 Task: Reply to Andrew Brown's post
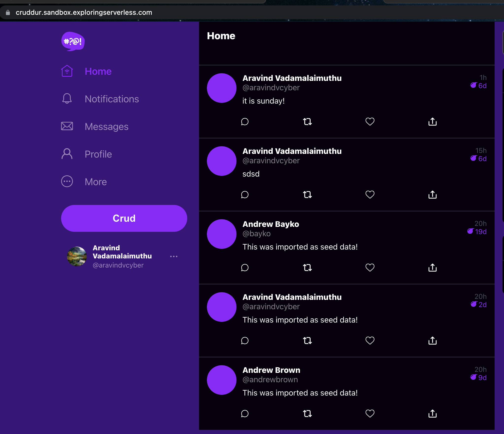(x=245, y=414)
